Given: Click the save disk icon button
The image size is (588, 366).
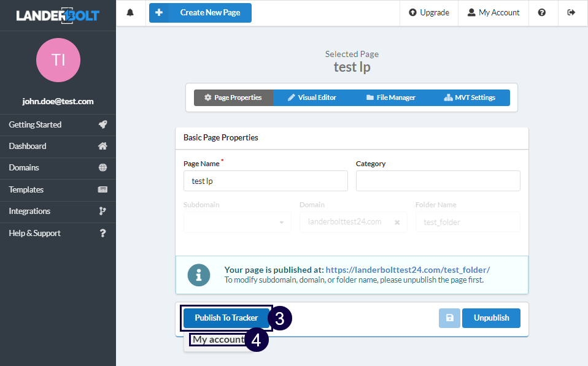Looking at the screenshot, I should pyautogui.click(x=449, y=318).
